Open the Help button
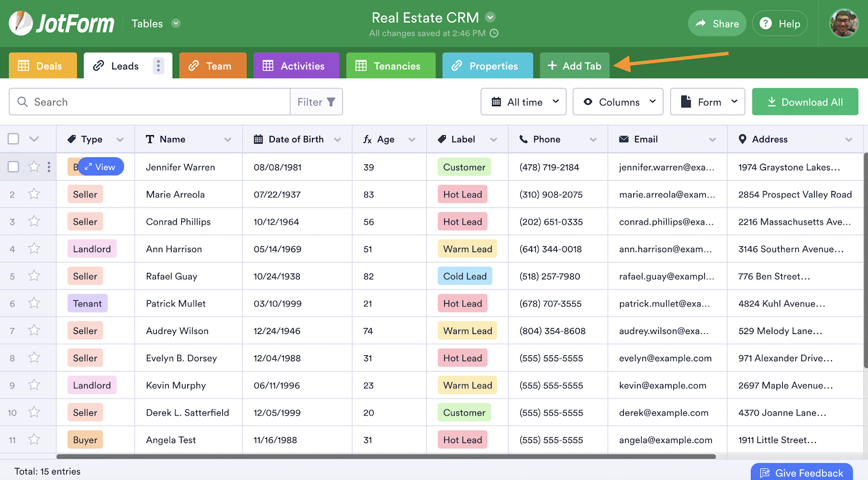The image size is (868, 480). point(780,23)
